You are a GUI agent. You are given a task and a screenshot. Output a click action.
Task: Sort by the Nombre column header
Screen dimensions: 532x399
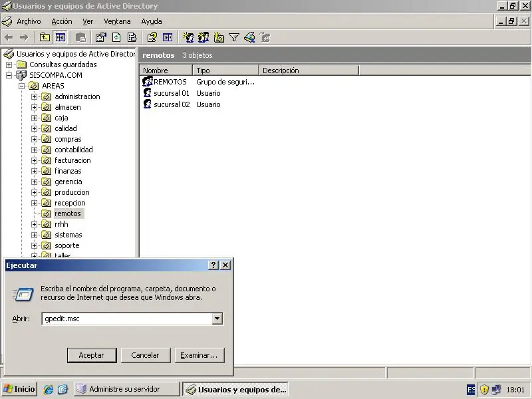coord(166,70)
